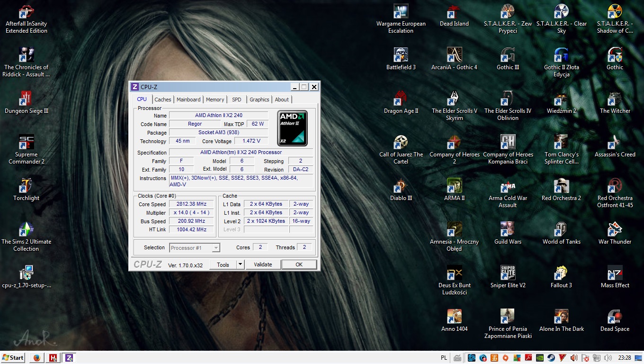This screenshot has height=364, width=644.
Task: Select the Fallout 3 icon
Action: [x=561, y=277]
